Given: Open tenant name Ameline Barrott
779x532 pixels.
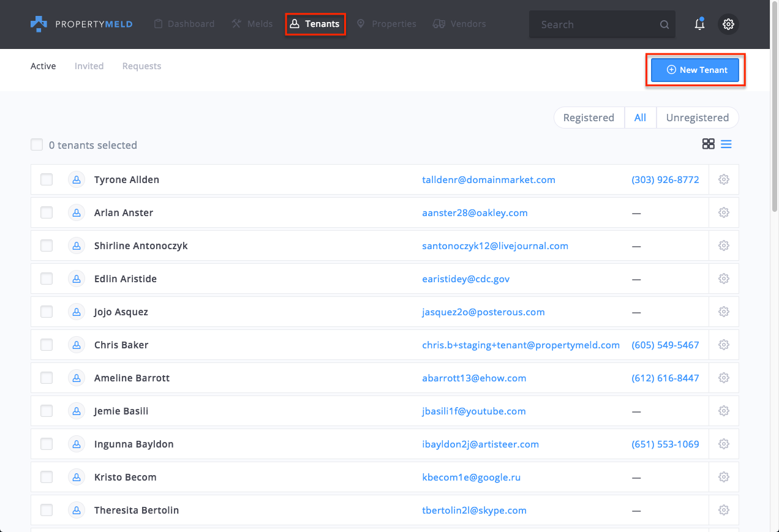Looking at the screenshot, I should (132, 378).
